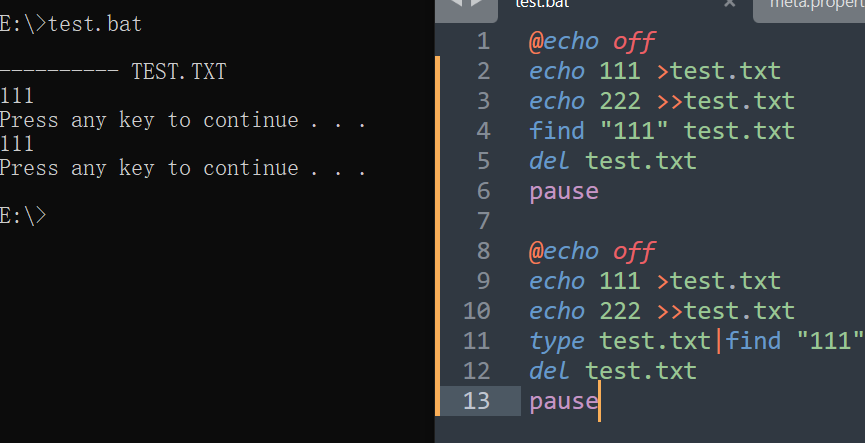Click 'type test.txt' text on line 11
Image resolution: width=865 pixels, height=443 pixels.
click(620, 341)
